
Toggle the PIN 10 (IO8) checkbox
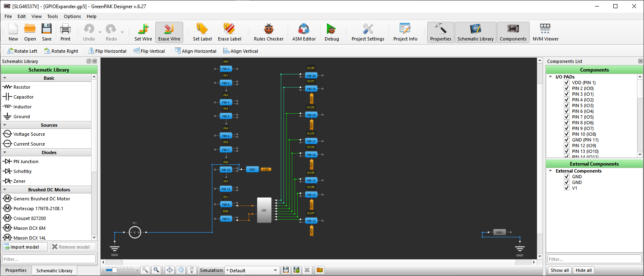[x=567, y=134]
